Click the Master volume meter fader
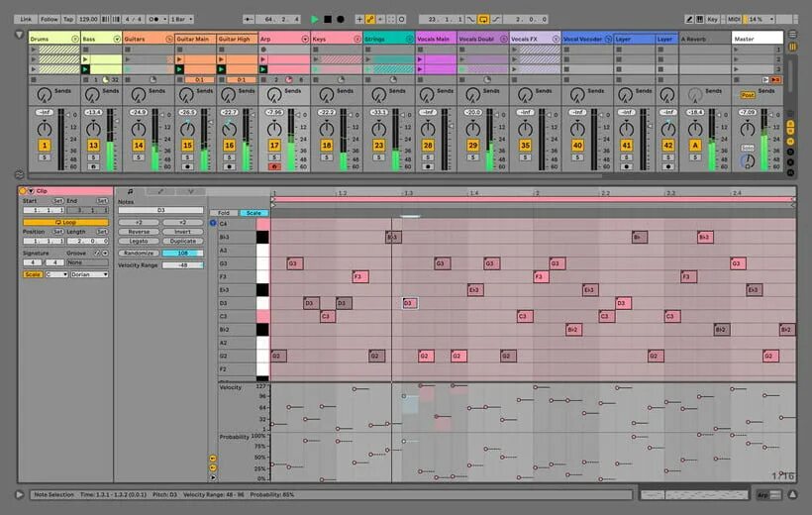 764,140
